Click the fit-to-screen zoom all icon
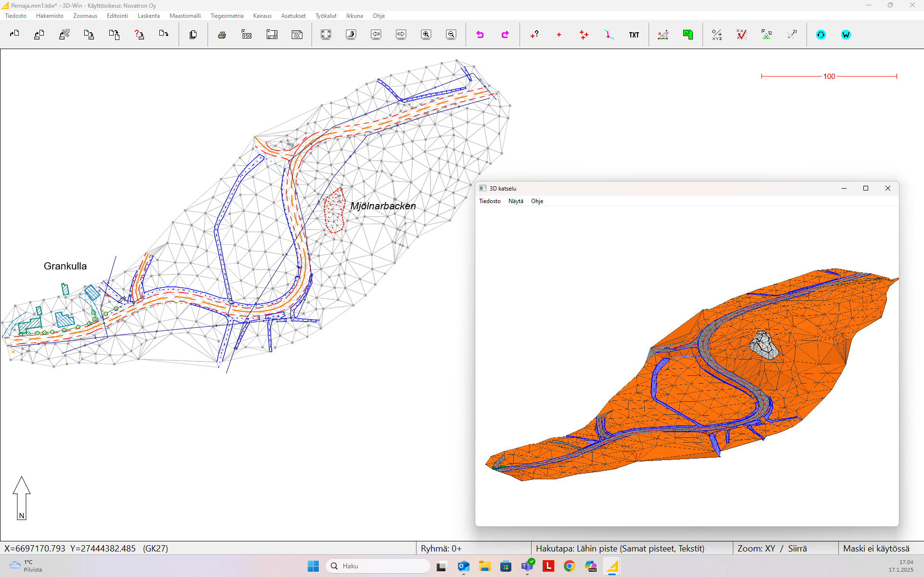Screen dimensions: 924x577 [x=326, y=35]
